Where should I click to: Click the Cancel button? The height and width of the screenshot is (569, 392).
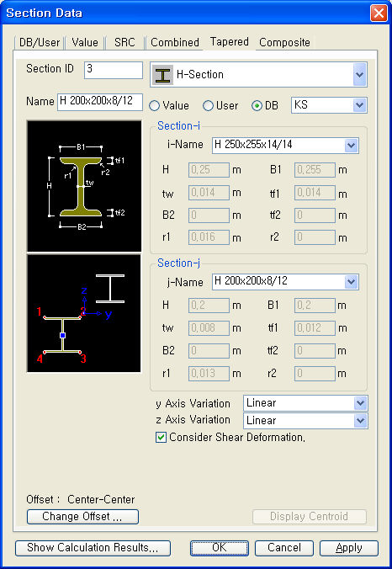pyautogui.click(x=284, y=548)
